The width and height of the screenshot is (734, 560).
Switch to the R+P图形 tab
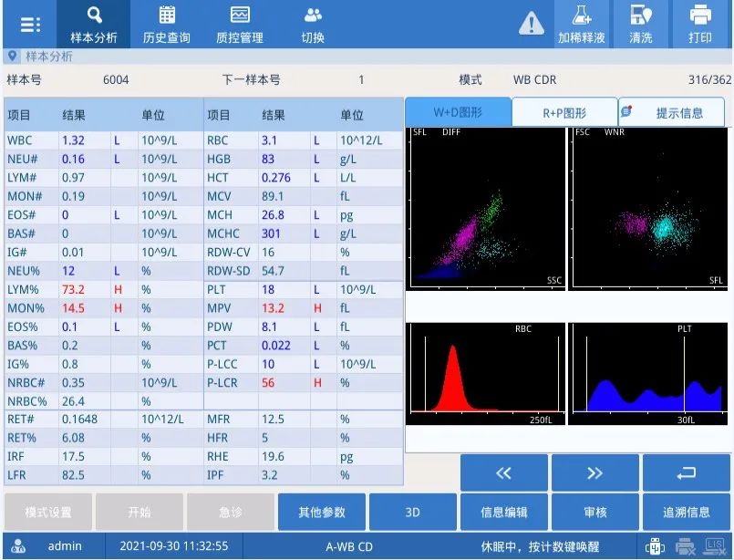coord(564,113)
